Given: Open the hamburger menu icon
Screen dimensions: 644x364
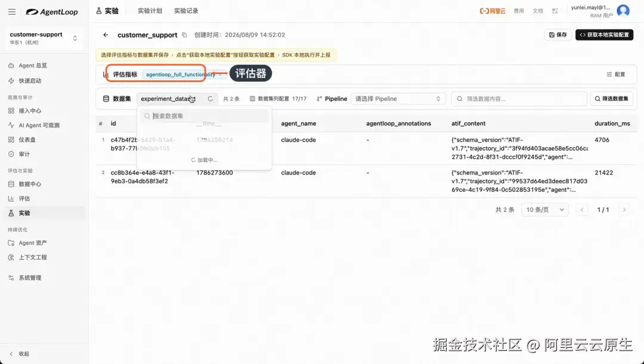Looking at the screenshot, I should tap(12, 12).
